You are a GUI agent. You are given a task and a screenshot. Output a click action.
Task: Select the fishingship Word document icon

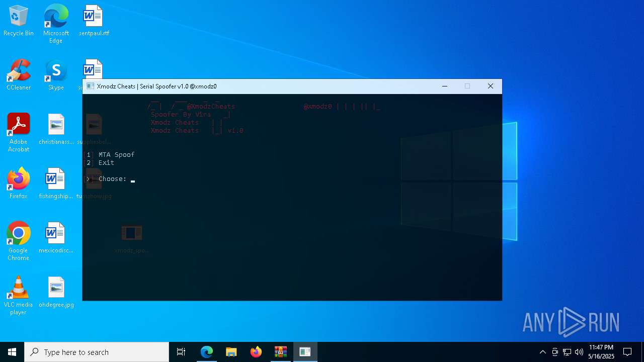tap(56, 184)
